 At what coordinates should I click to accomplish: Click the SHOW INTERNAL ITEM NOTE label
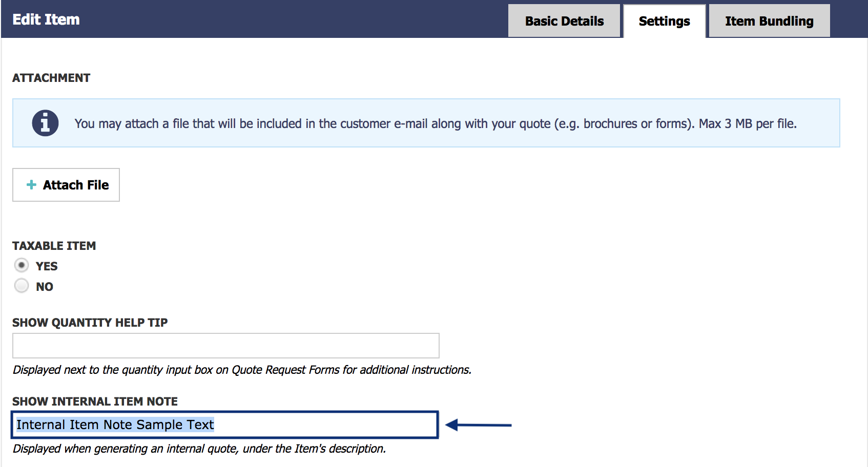point(95,401)
